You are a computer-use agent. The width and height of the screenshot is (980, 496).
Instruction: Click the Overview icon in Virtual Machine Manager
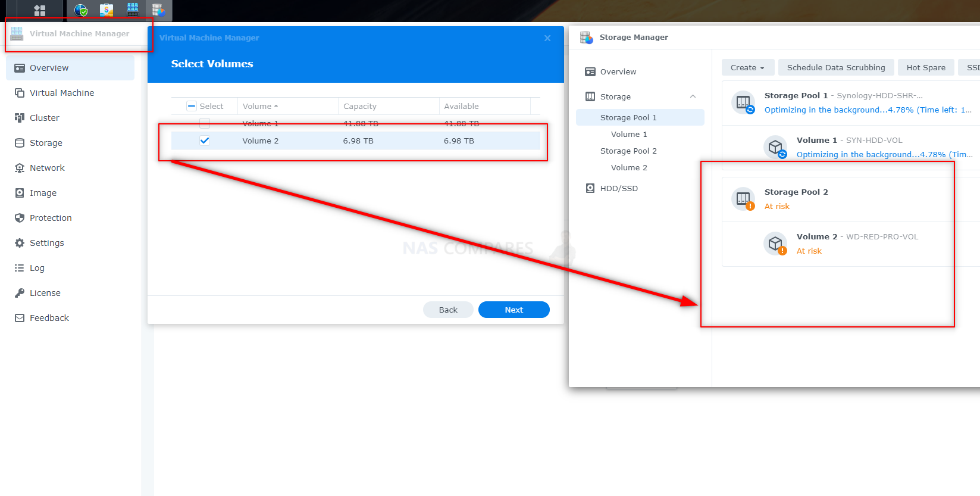[x=20, y=68]
